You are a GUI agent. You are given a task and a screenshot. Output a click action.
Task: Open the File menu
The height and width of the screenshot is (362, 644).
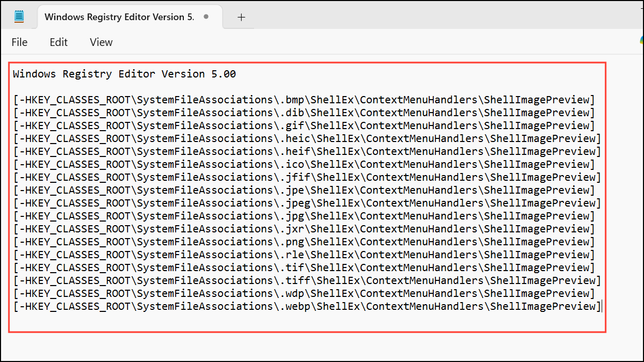[x=20, y=42]
